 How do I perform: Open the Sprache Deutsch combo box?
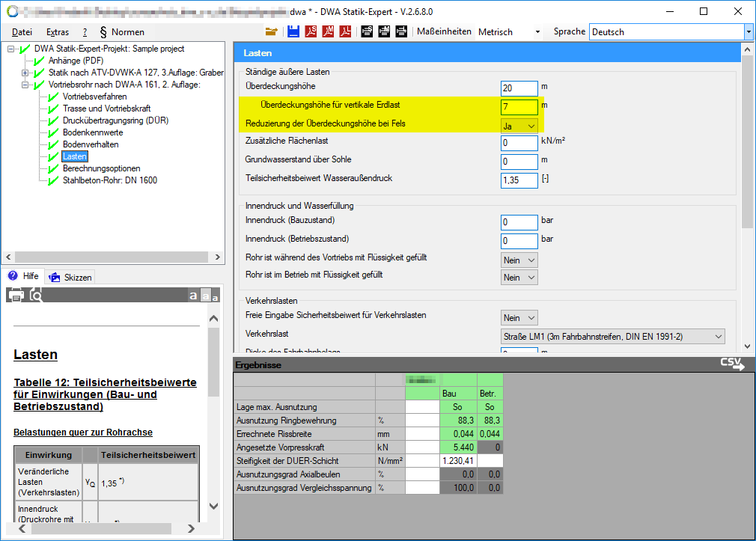click(671, 32)
